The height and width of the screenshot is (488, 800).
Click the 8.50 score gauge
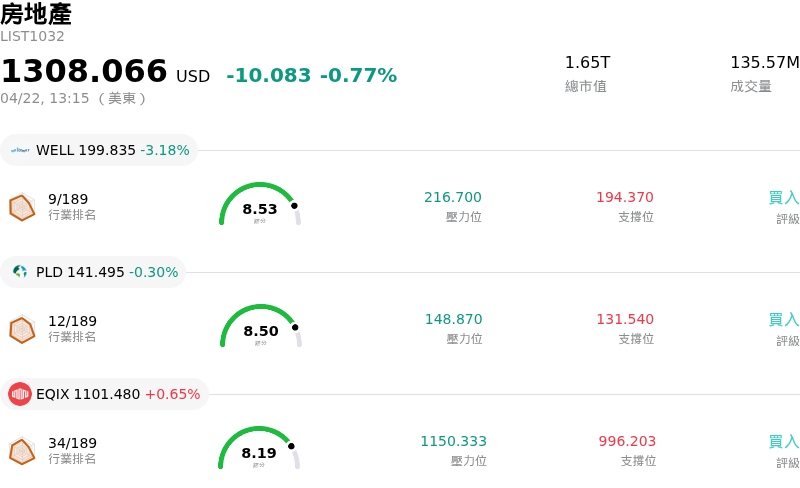click(260, 327)
